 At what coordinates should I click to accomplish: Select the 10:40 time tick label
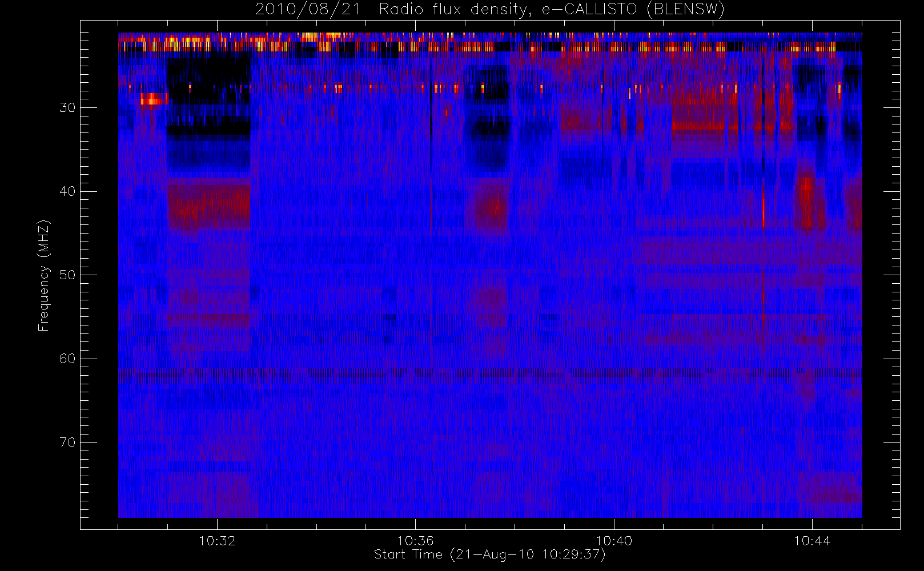click(x=614, y=541)
